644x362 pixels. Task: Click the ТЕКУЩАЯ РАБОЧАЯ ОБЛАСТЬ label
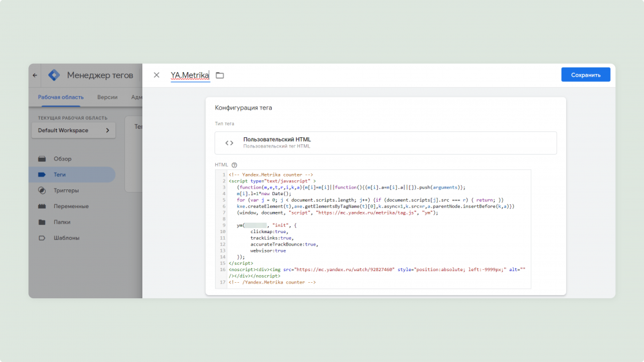click(x=73, y=118)
